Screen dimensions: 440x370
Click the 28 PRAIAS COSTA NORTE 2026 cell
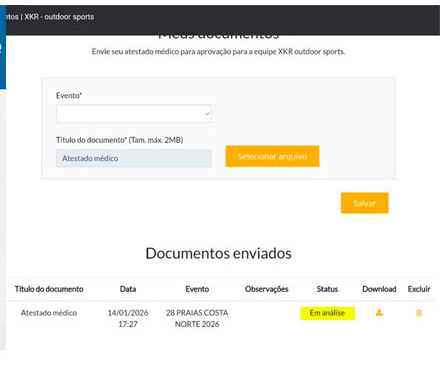[x=197, y=318]
